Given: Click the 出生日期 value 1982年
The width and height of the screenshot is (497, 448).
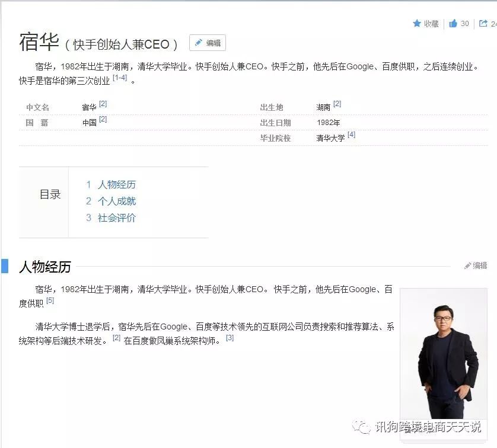Looking at the screenshot, I should coord(329,123).
